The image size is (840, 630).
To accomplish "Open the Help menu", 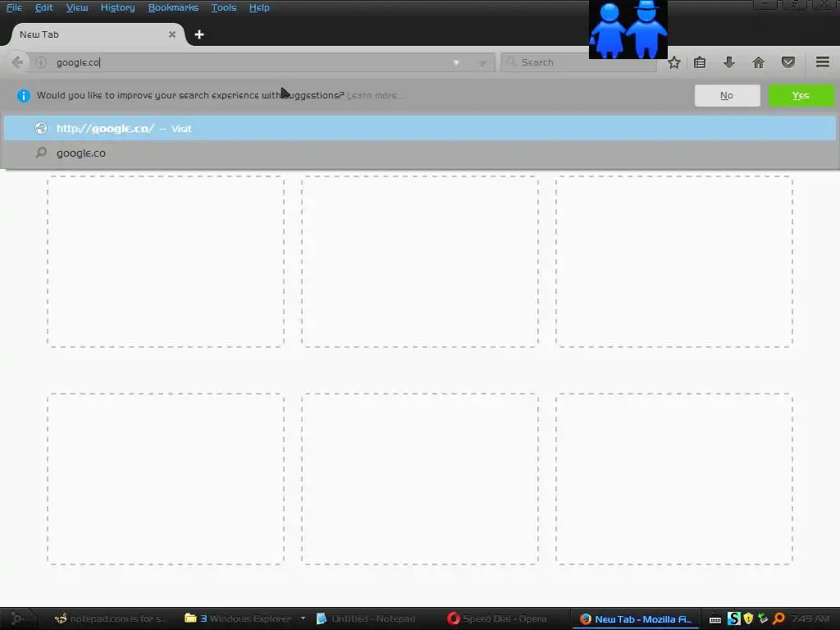I will [258, 7].
